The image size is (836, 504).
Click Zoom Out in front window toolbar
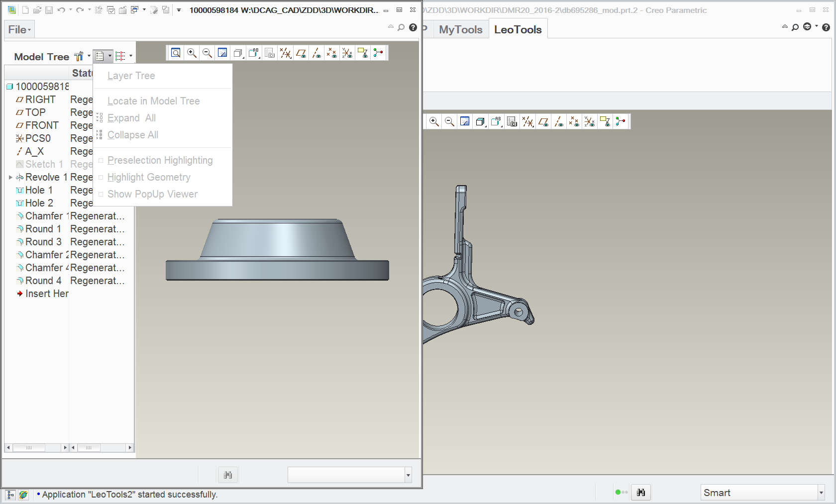point(207,53)
